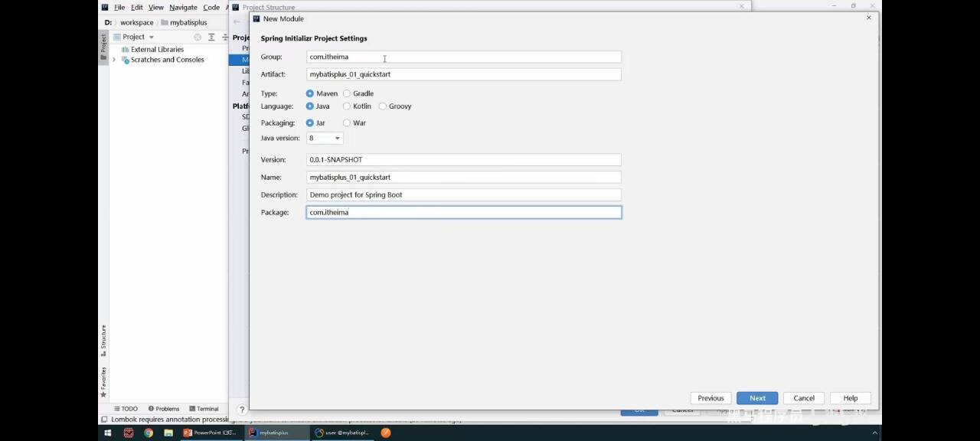The image size is (980, 441).
Task: Open the TODO tool window tab
Action: (x=126, y=409)
